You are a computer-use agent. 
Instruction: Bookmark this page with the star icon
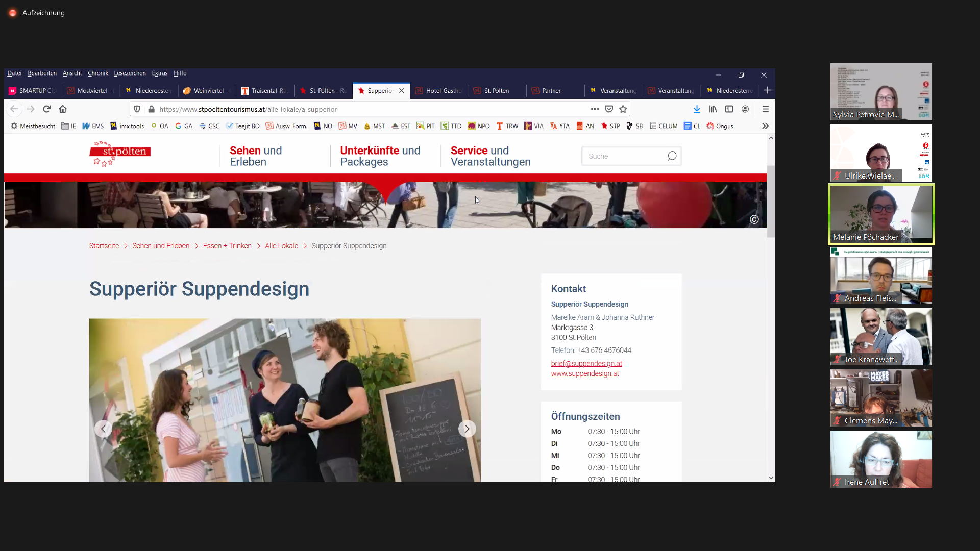tap(623, 109)
